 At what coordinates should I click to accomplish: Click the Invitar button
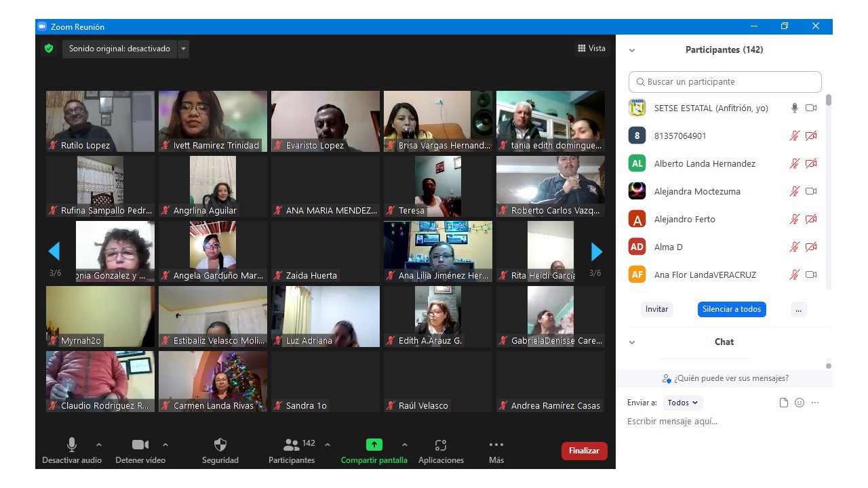tap(656, 309)
